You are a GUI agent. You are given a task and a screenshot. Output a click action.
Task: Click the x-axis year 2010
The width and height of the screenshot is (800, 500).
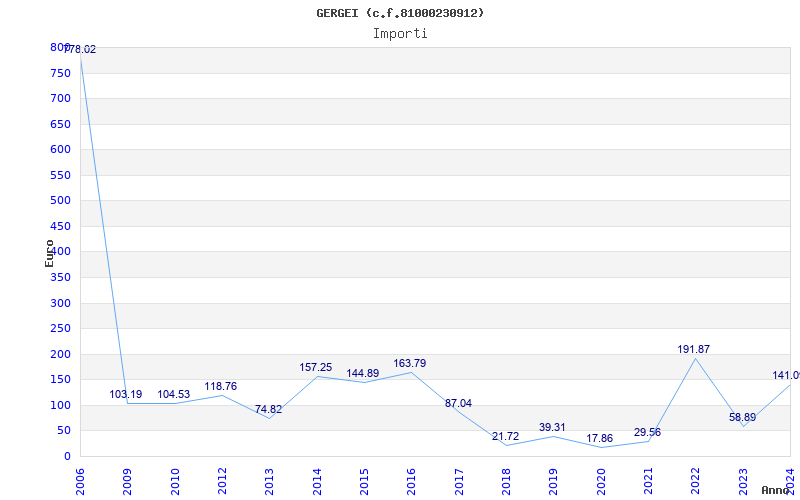coord(175,481)
